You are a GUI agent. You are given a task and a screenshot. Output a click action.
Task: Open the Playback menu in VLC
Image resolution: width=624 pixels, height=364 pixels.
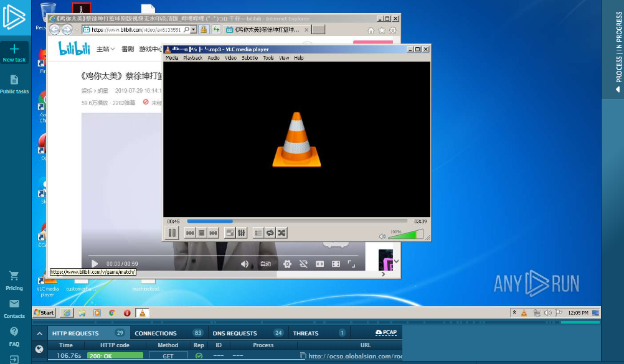pos(192,58)
